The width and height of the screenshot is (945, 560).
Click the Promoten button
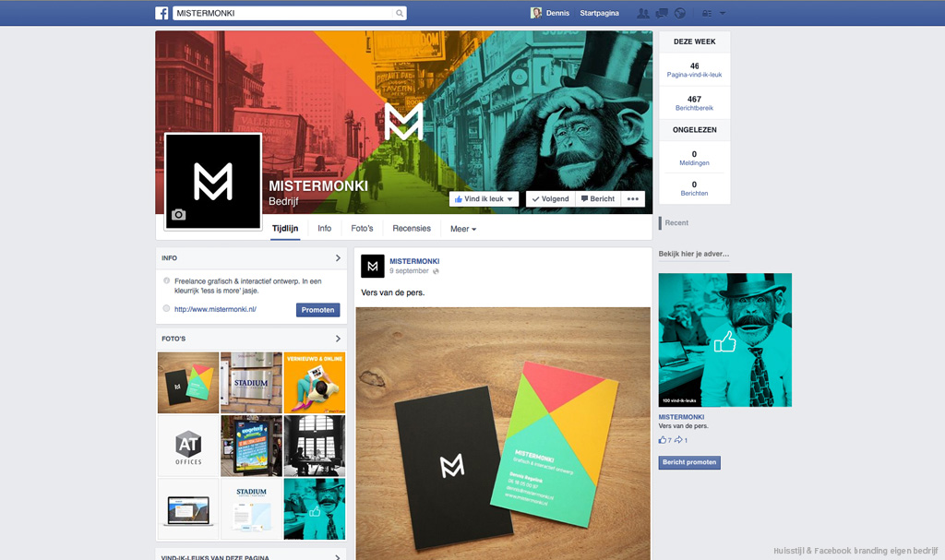point(317,310)
